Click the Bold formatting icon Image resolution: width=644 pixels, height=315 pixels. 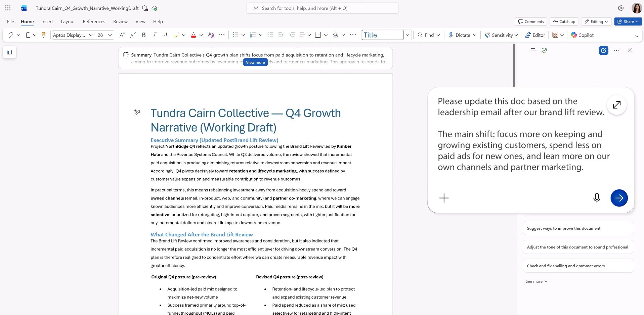coord(144,35)
